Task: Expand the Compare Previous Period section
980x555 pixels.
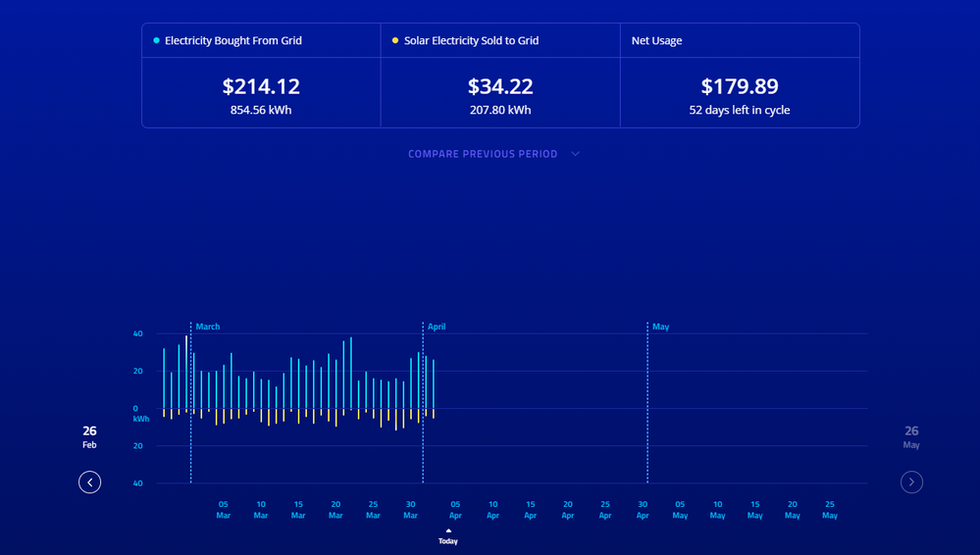Action: pos(483,154)
